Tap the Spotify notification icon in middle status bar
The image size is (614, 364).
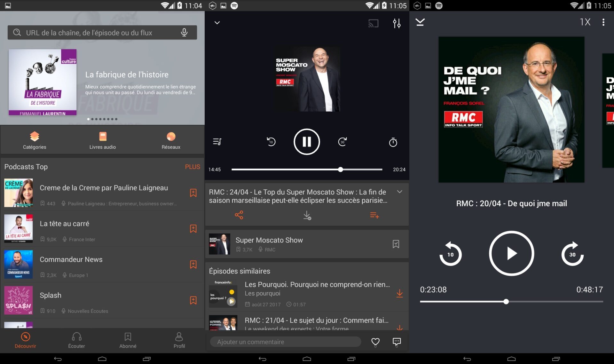tap(234, 6)
